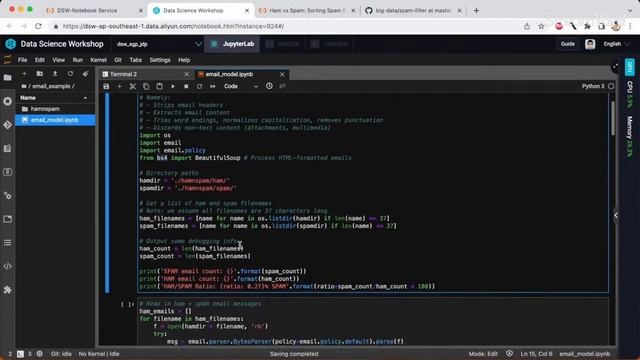Run the selected cell
Viewport: 640px width, 360px height.
pyautogui.click(x=173, y=87)
